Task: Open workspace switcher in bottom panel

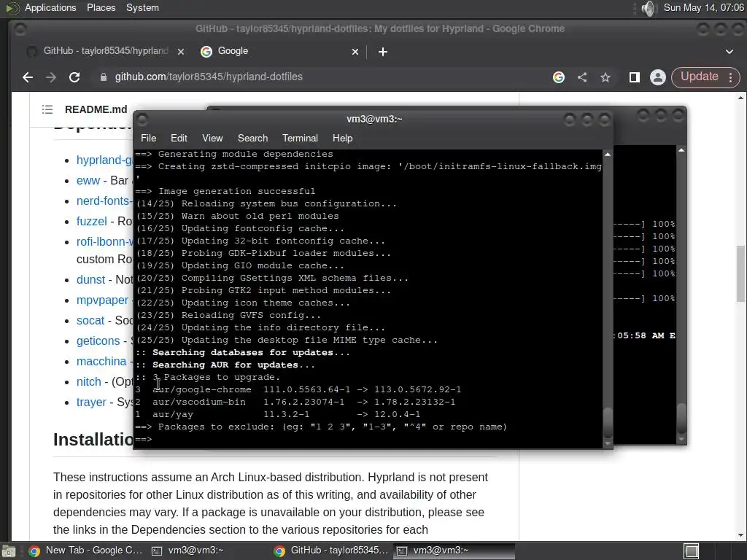Action: [x=692, y=551]
